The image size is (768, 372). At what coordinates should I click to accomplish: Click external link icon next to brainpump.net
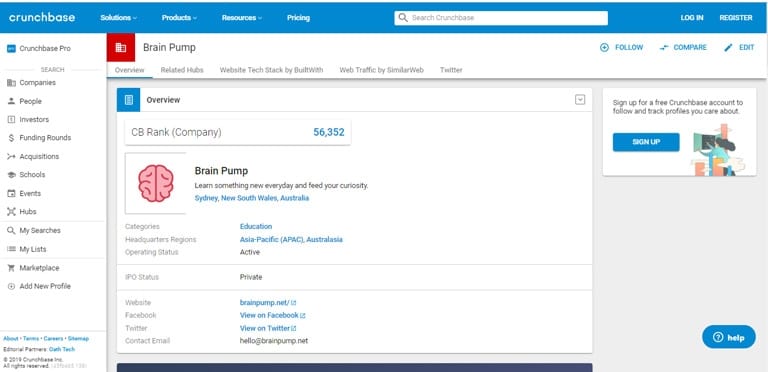click(293, 303)
